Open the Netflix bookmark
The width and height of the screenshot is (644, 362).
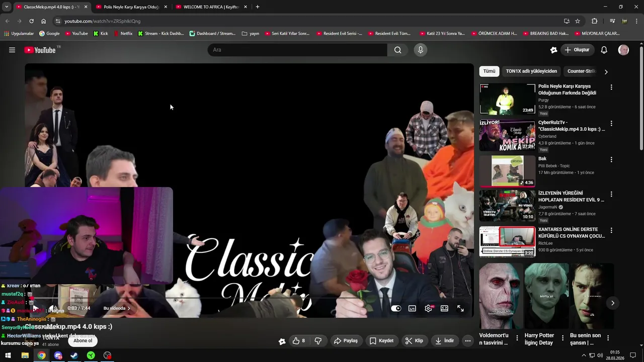pos(123,34)
